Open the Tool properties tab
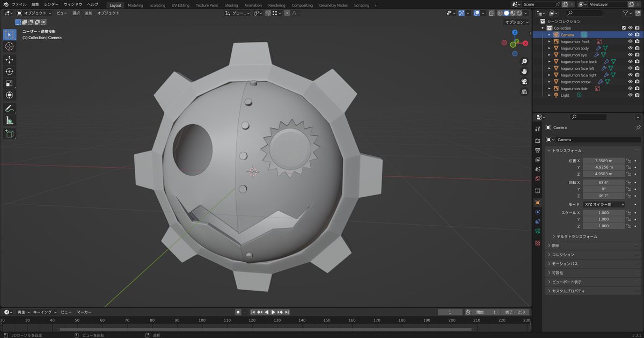644x338 pixels. point(538,129)
